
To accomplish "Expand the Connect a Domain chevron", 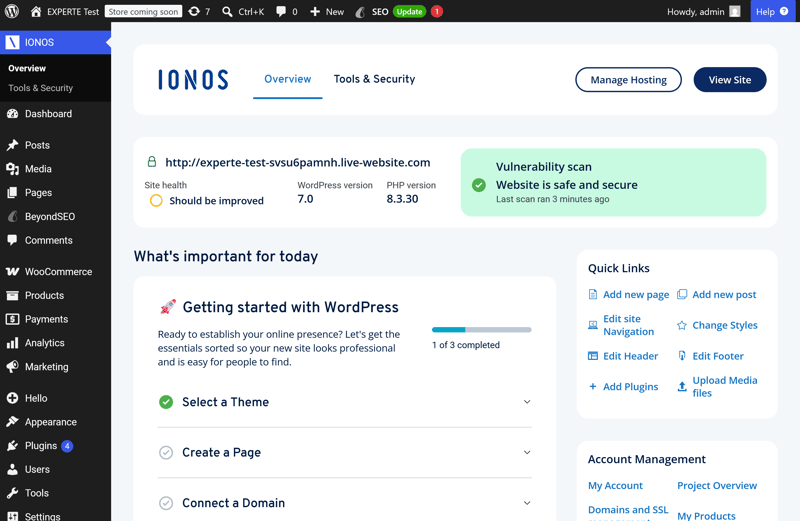I will click(x=527, y=503).
